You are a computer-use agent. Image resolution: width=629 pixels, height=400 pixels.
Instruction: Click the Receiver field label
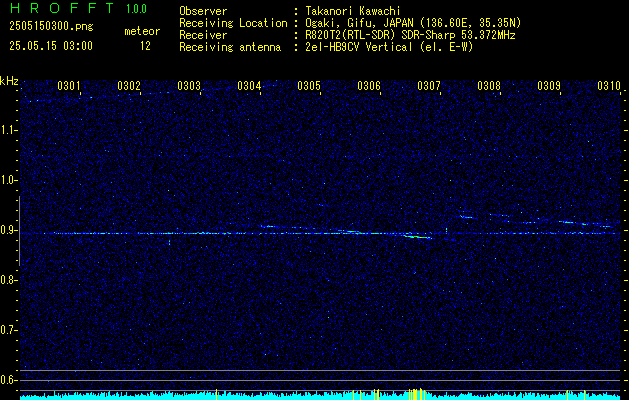tap(203, 35)
